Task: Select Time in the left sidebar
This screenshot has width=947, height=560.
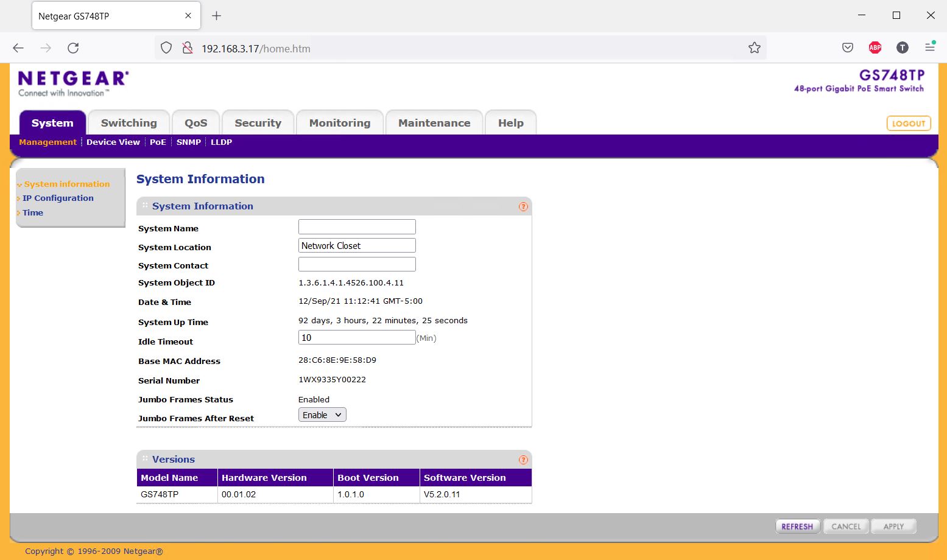Action: click(33, 213)
